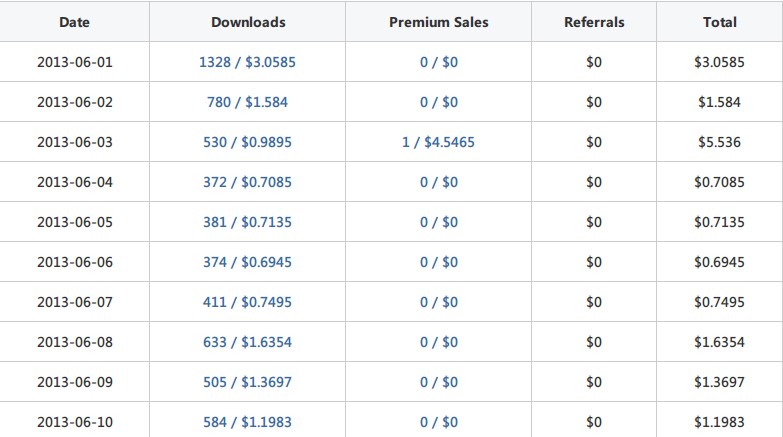
Task: Open the 633 / $1.6354 downloads link
Action: (248, 342)
